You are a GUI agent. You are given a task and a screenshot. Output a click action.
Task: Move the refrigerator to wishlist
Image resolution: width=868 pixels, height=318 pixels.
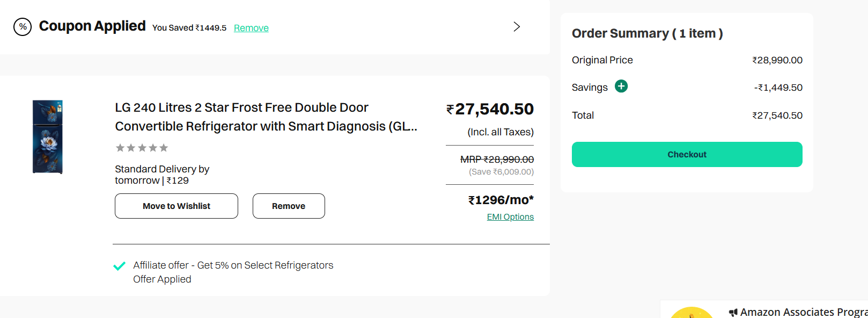(176, 206)
